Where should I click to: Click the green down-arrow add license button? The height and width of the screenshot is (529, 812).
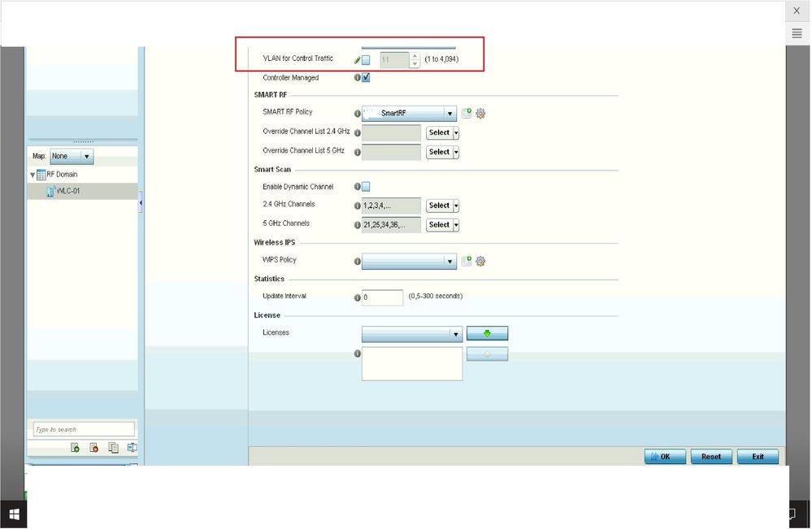pos(487,334)
